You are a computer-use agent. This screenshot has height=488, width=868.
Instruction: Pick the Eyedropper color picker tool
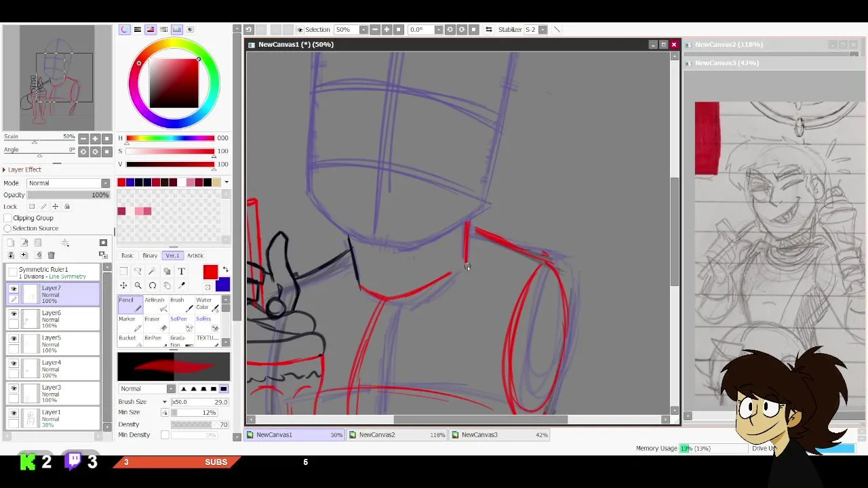coord(181,285)
